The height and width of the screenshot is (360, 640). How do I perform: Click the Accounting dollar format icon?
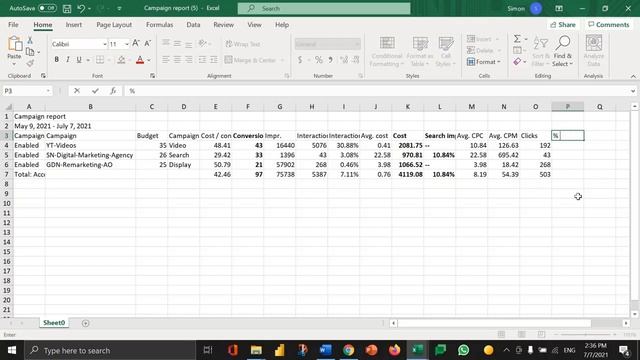tap(300, 60)
